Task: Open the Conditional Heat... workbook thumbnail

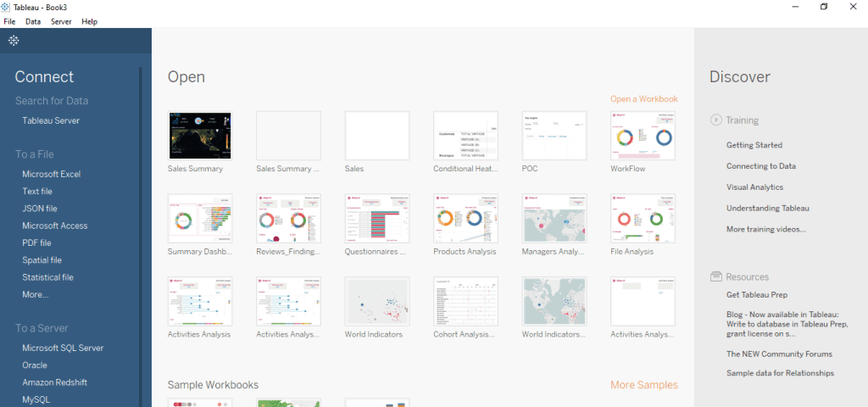Action: click(x=465, y=136)
